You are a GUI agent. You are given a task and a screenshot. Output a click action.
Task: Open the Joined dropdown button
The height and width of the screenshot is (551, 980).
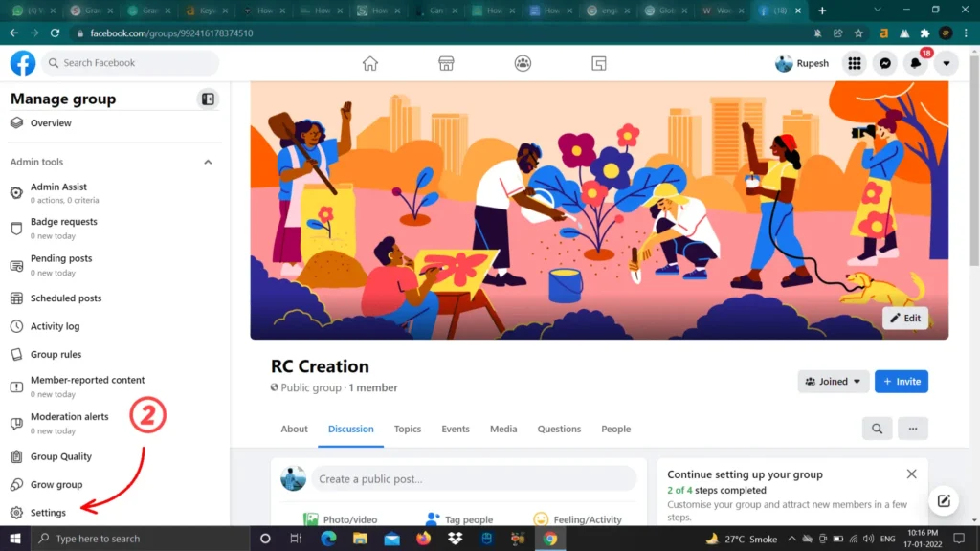coord(834,381)
